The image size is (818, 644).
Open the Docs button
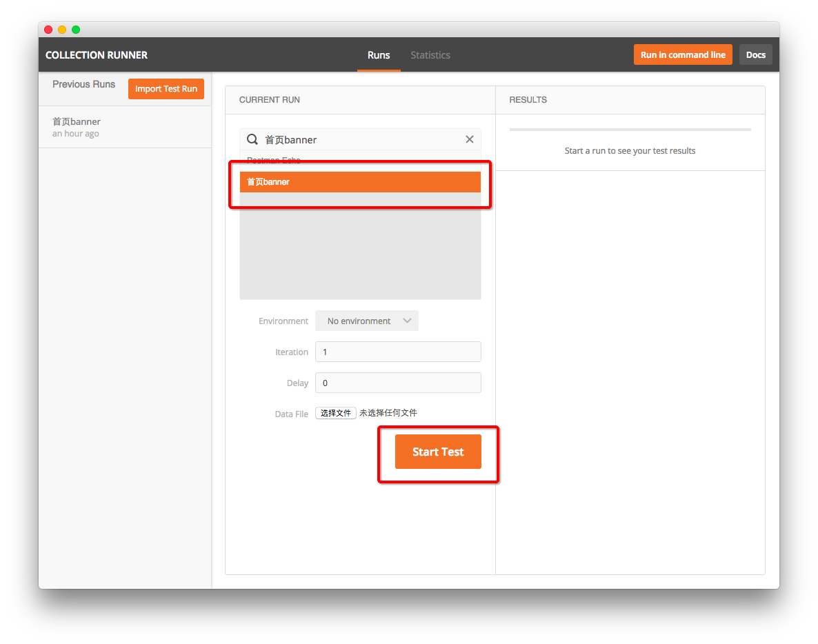[755, 55]
